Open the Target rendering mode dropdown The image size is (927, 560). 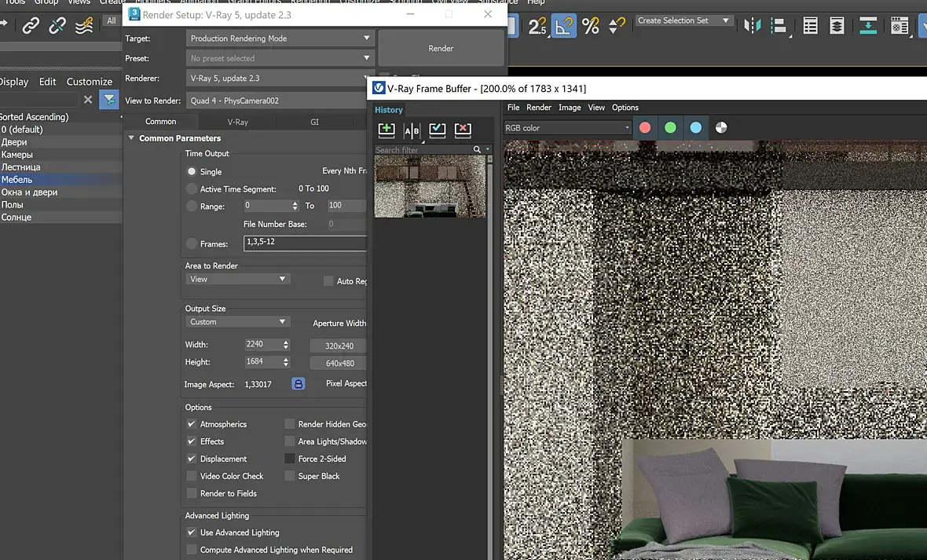[280, 38]
